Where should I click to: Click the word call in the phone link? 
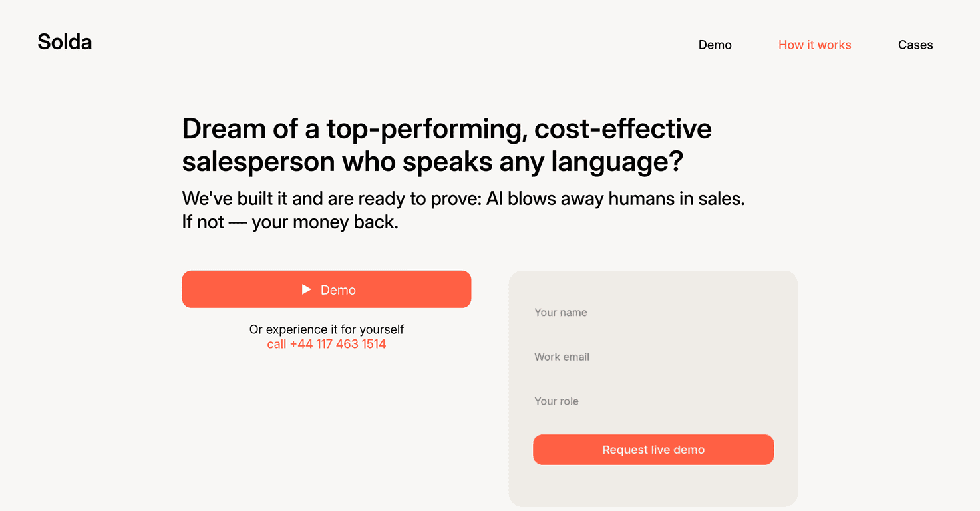pyautogui.click(x=277, y=344)
